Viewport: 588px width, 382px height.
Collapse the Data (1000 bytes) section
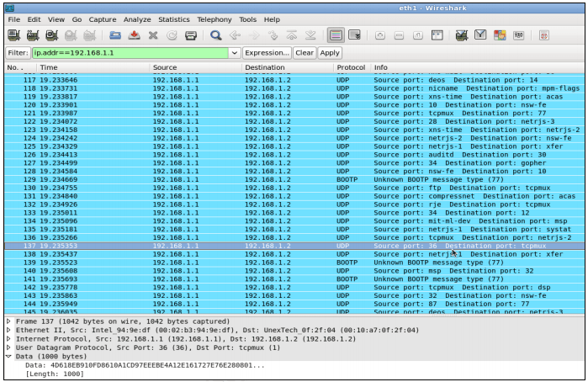pyautogui.click(x=8, y=357)
